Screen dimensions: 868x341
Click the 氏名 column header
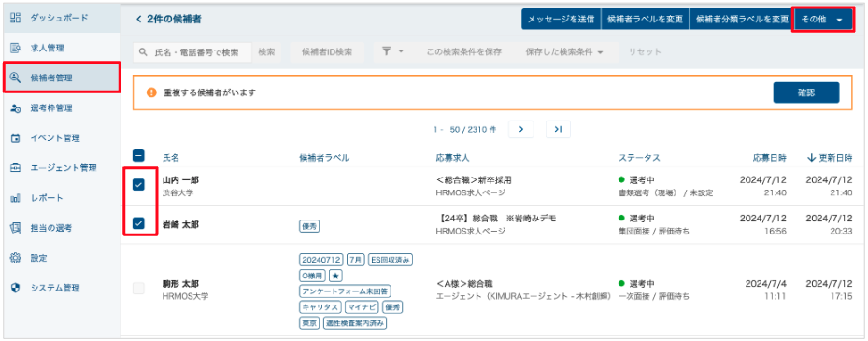pos(171,158)
